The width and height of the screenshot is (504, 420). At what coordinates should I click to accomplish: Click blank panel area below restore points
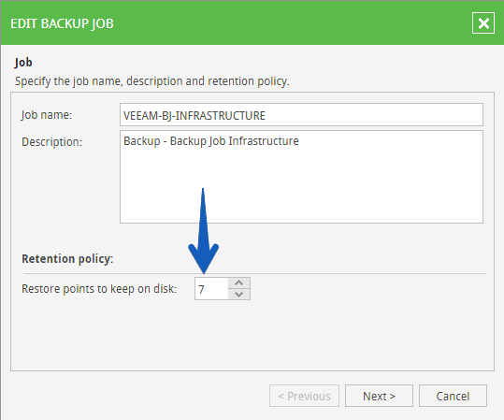point(252,336)
